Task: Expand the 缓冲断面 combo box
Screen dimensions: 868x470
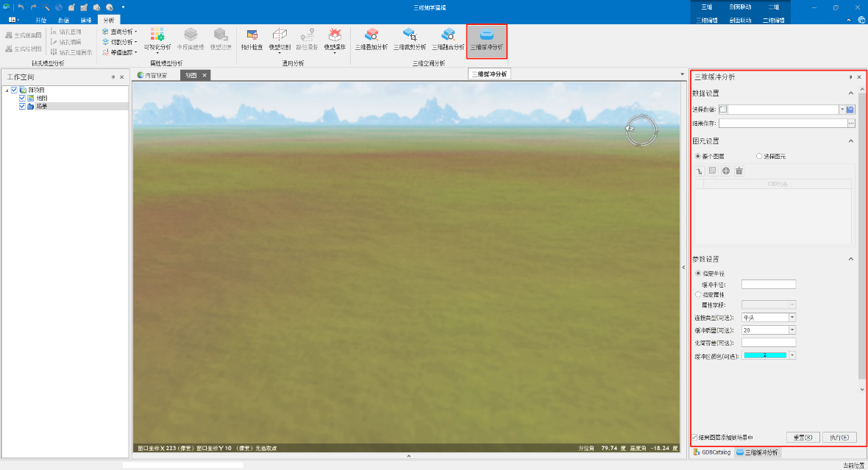Action: 791,330
